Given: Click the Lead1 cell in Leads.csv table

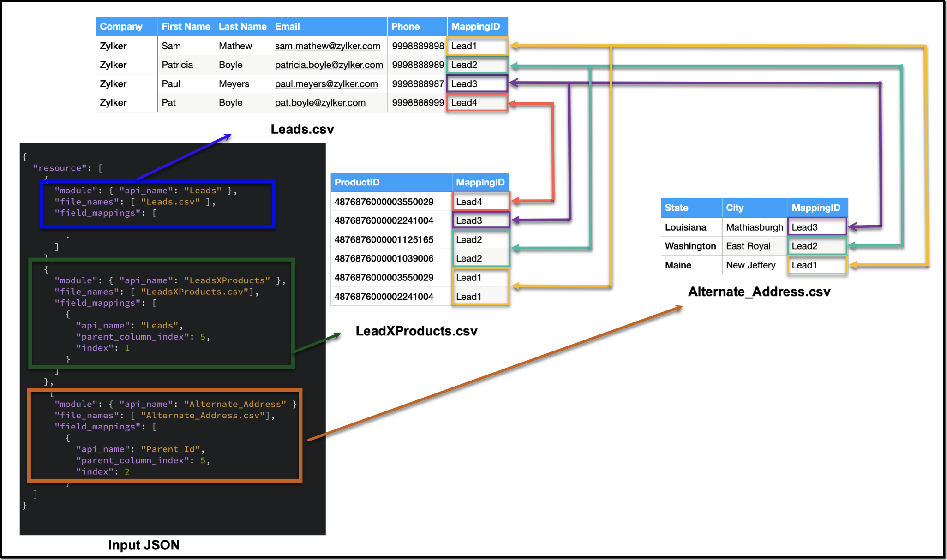Looking at the screenshot, I should click(x=477, y=46).
